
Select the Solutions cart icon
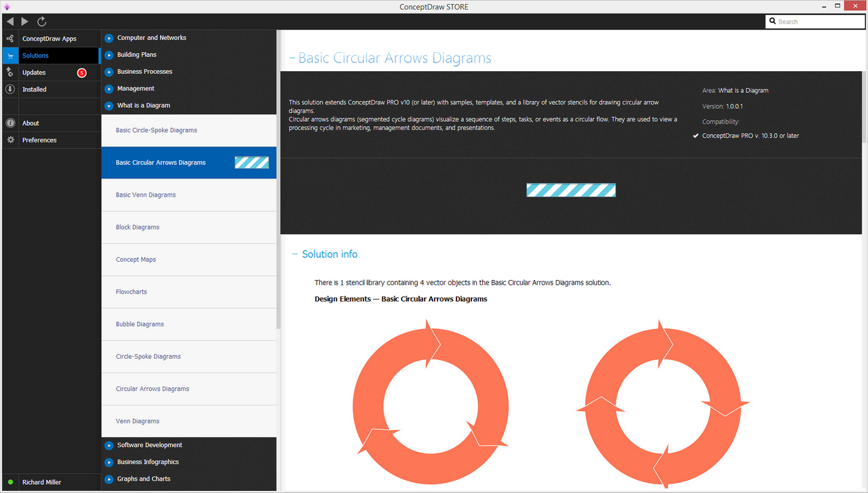tap(10, 56)
